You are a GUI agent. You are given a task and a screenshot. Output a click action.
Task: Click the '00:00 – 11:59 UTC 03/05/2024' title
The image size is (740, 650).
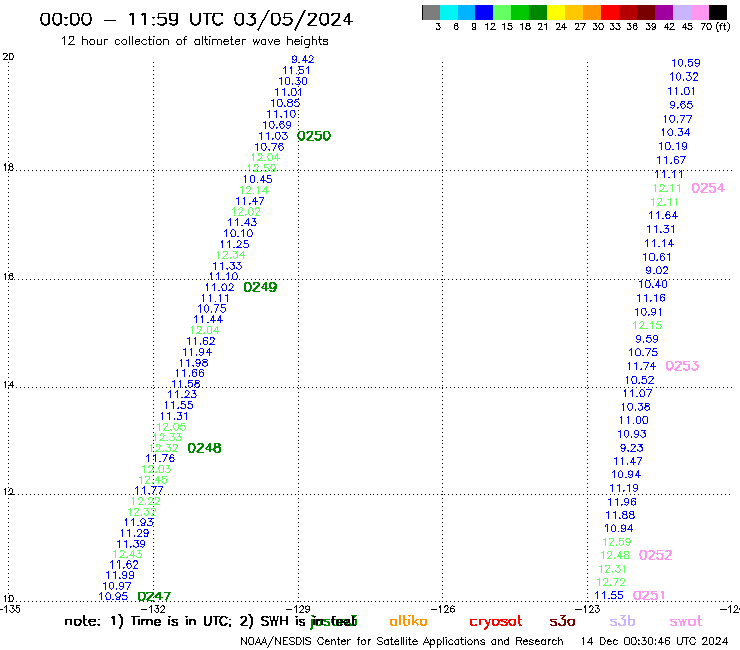(196, 19)
